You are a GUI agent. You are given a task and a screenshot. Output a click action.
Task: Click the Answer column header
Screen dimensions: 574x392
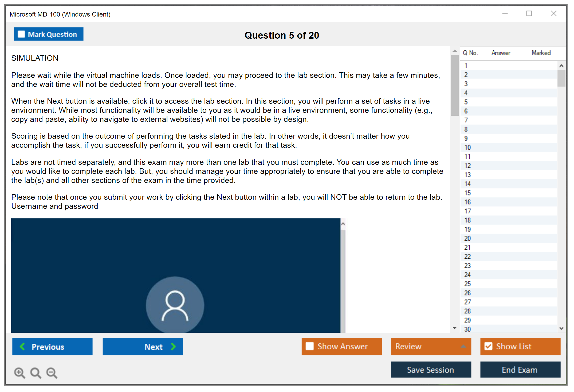pyautogui.click(x=501, y=53)
